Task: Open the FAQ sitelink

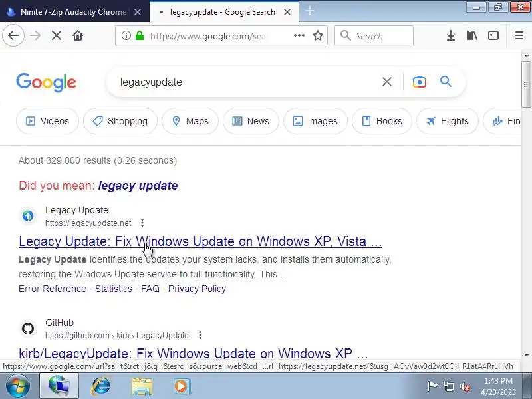Action: point(150,289)
